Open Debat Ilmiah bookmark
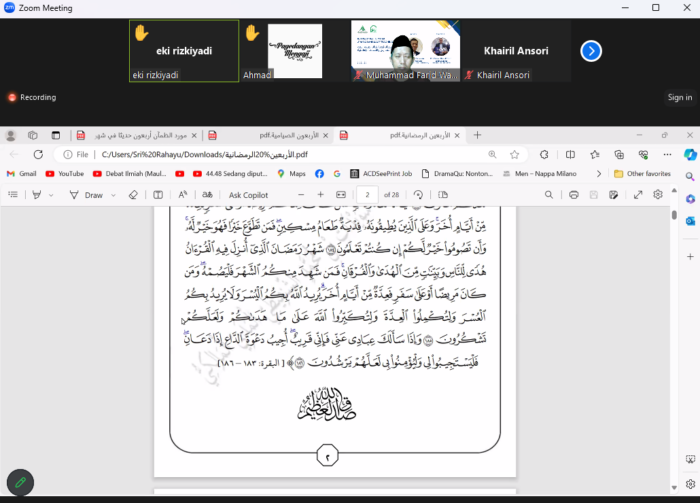The height and width of the screenshot is (503, 700). 129,174
